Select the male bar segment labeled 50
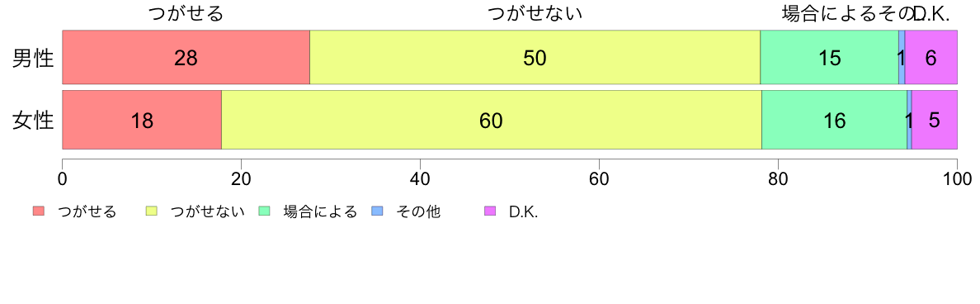 click(x=535, y=57)
